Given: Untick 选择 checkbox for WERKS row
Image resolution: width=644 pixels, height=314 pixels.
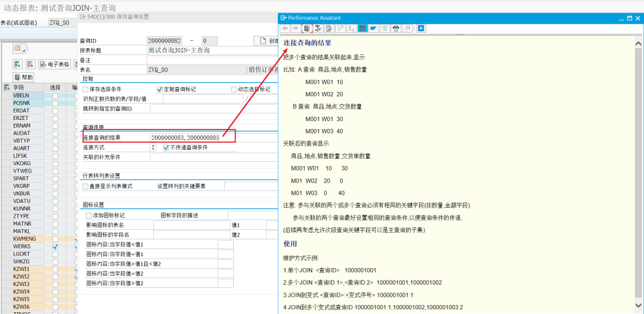Looking at the screenshot, I should pos(55,247).
